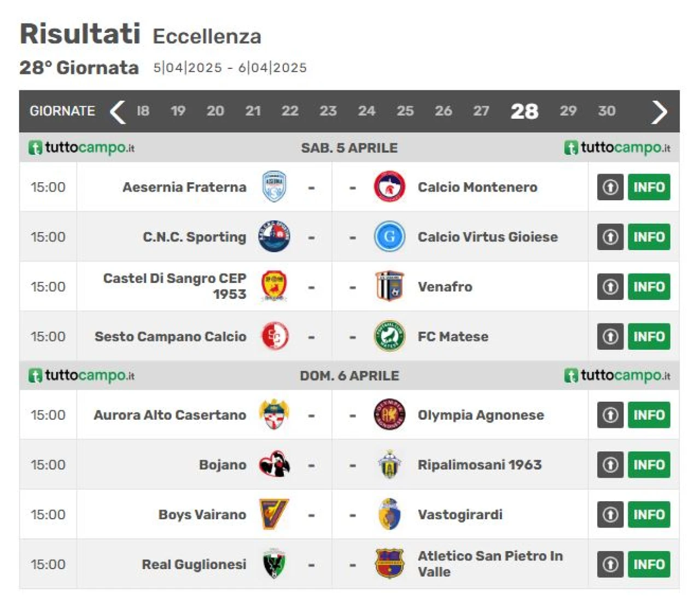
Task: Switch to giornata 29
Action: pyautogui.click(x=568, y=111)
